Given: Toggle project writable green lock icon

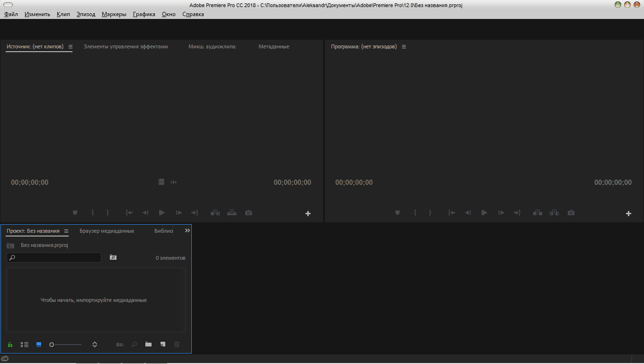Looking at the screenshot, I should (x=10, y=345).
